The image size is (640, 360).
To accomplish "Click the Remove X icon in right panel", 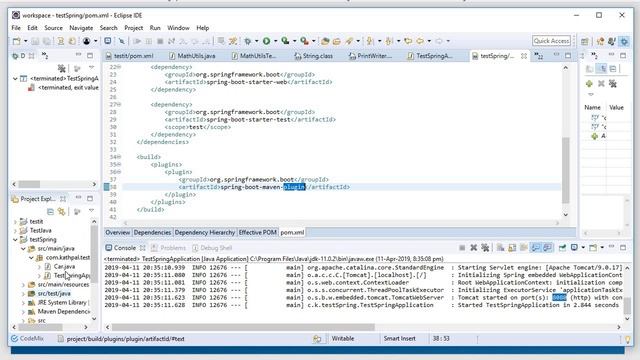I will pos(601,84).
